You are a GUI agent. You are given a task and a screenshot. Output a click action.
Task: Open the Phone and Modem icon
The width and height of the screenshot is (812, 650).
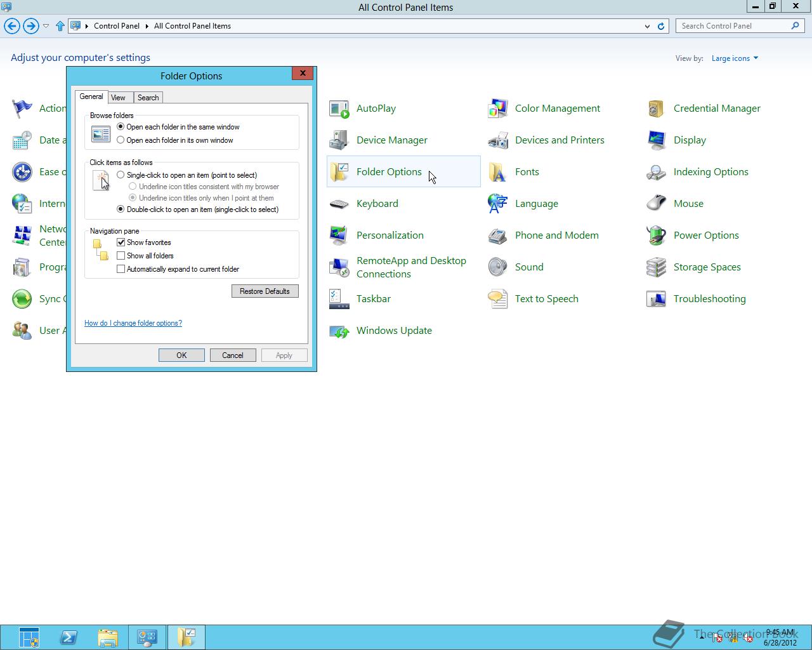(498, 235)
